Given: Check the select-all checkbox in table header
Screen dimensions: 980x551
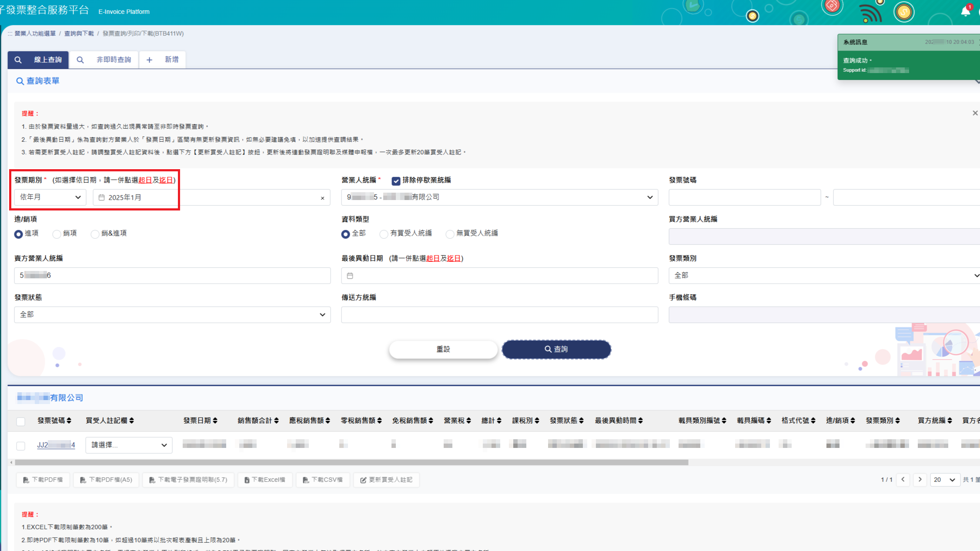Looking at the screenshot, I should (20, 421).
